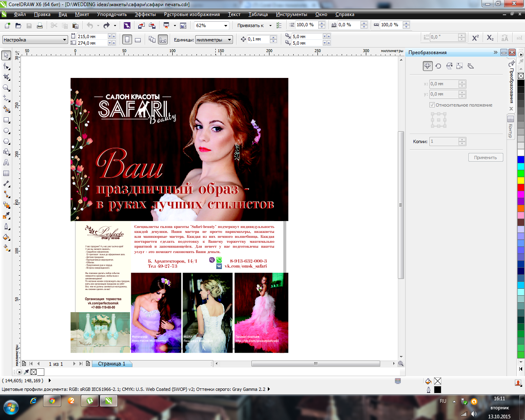Open the Redo history dropdown arrow

115,25
